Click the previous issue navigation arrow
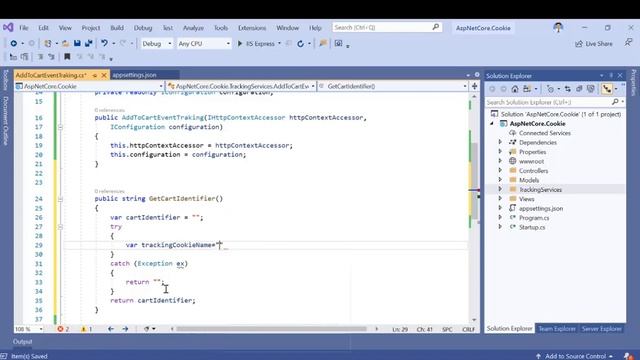Image resolution: width=640 pixels, height=360 pixels. tap(111, 329)
